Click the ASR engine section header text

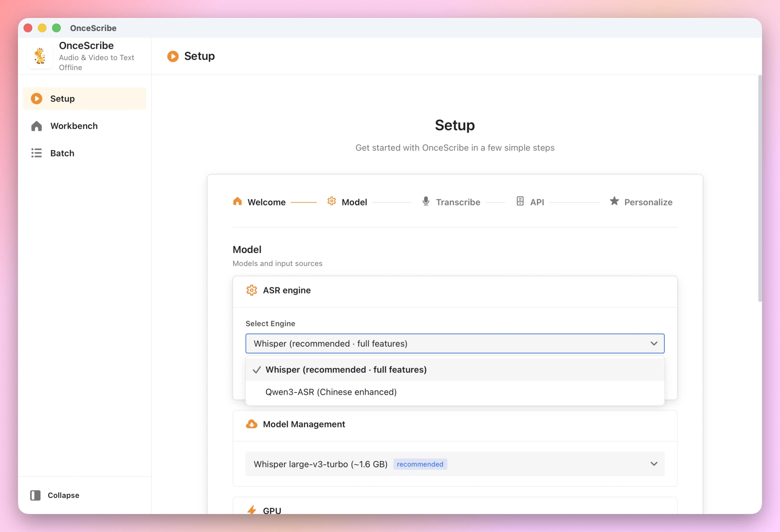pyautogui.click(x=287, y=290)
